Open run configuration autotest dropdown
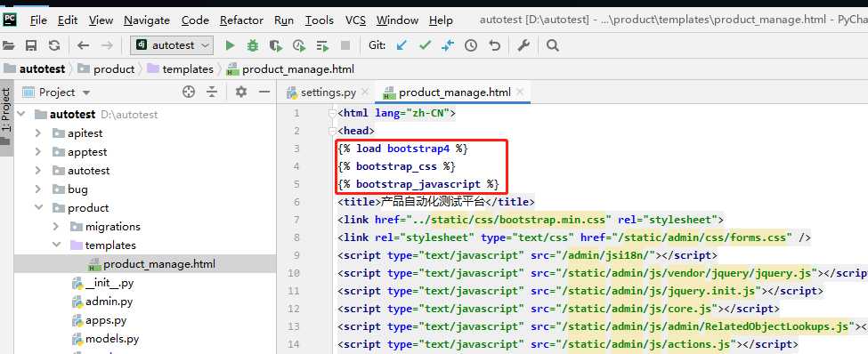Image resolution: width=868 pixels, height=354 pixels. (172, 45)
